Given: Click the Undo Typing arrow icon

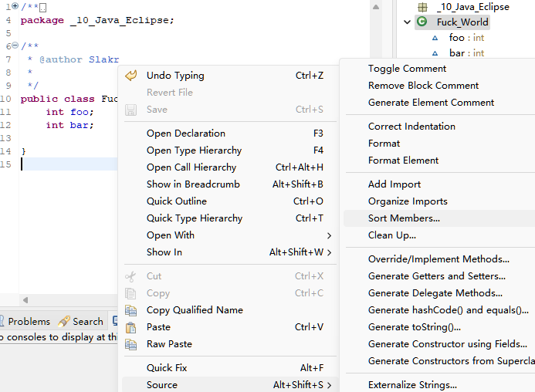Looking at the screenshot, I should coord(130,76).
